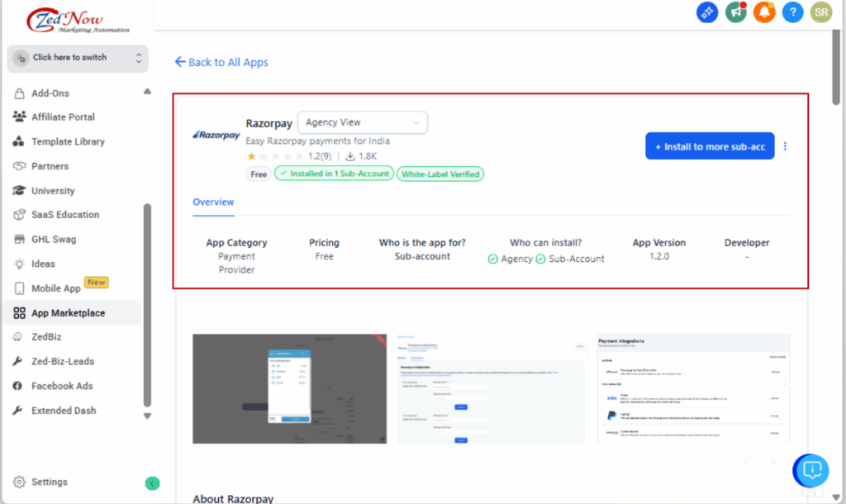Click the About Razorpay heading
Image resolution: width=846 pixels, height=504 pixels.
coord(233,498)
